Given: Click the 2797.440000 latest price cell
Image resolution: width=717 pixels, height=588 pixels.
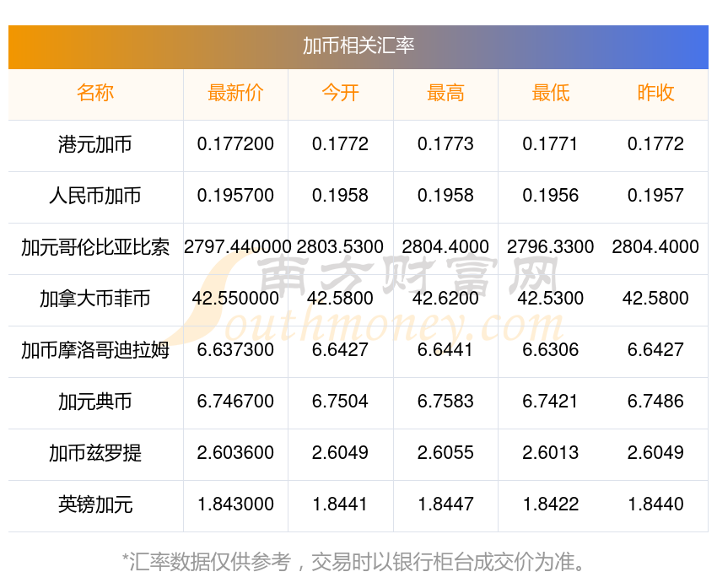Looking at the screenshot, I should click(237, 247).
